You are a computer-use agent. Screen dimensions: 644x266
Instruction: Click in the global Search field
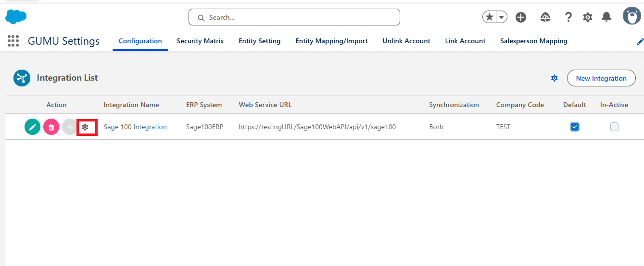pyautogui.click(x=294, y=17)
